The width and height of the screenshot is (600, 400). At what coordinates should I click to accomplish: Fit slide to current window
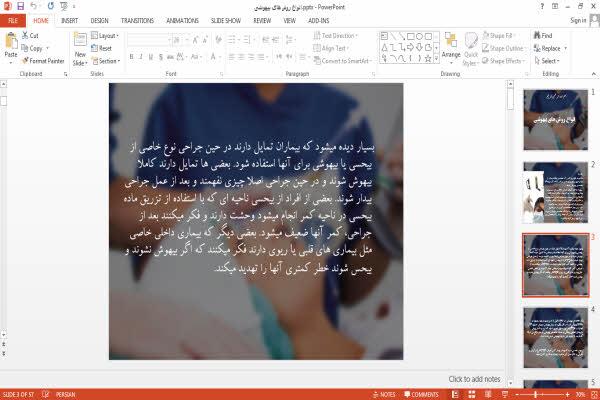pos(594,394)
